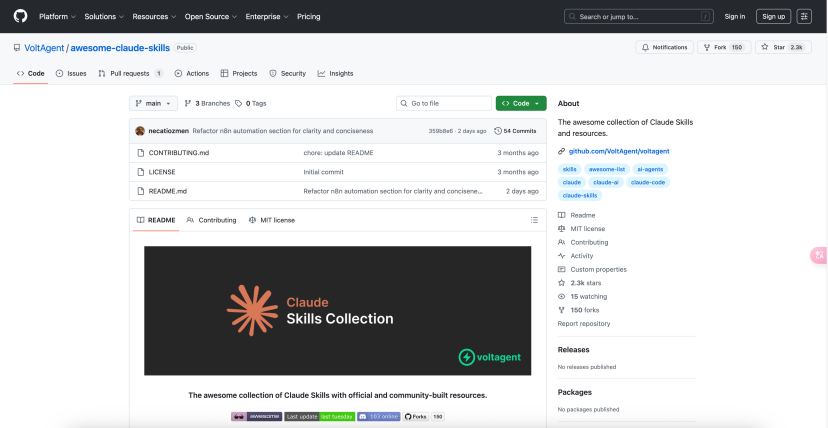Open the Pull requests tab
This screenshot has width=828, height=428.
pos(129,73)
